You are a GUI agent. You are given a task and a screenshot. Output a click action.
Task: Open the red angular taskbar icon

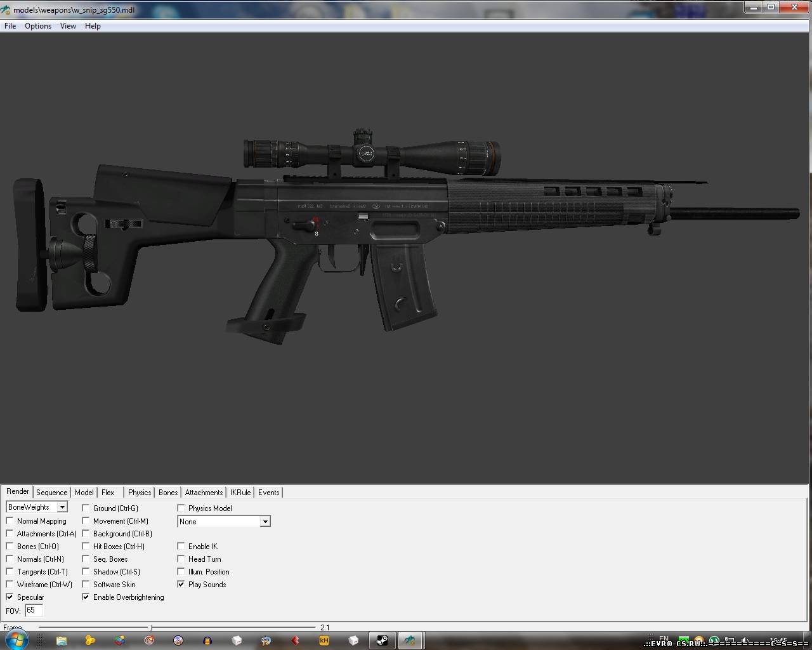[x=295, y=640]
